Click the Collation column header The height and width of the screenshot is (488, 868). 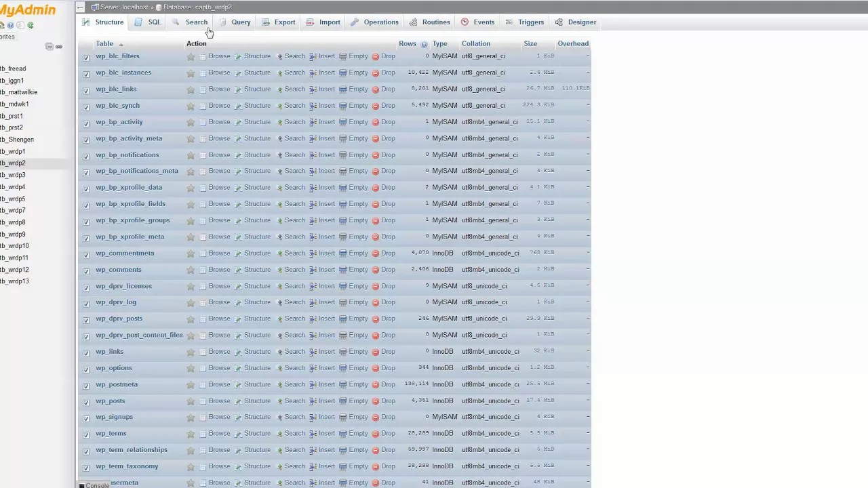[476, 44]
